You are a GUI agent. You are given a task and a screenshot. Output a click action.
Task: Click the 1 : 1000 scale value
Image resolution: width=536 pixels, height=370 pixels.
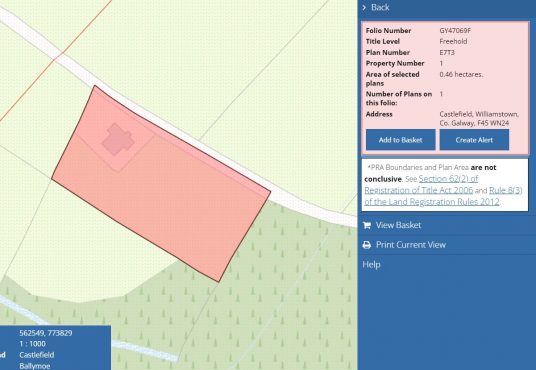pyautogui.click(x=32, y=344)
